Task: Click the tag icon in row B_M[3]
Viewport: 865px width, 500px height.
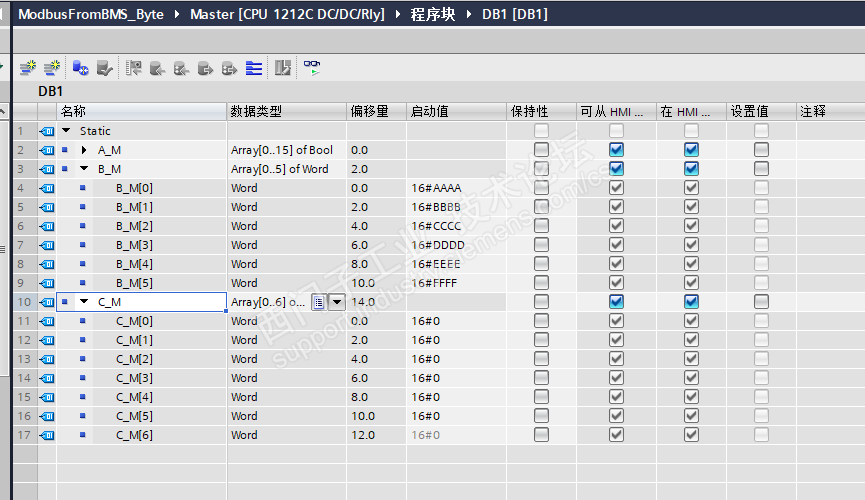Action: 47,245
